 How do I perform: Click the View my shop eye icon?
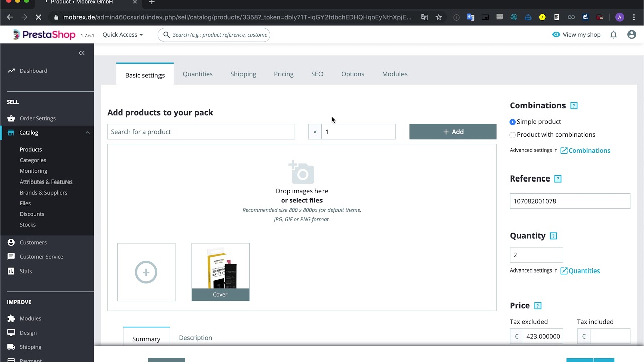click(x=556, y=35)
